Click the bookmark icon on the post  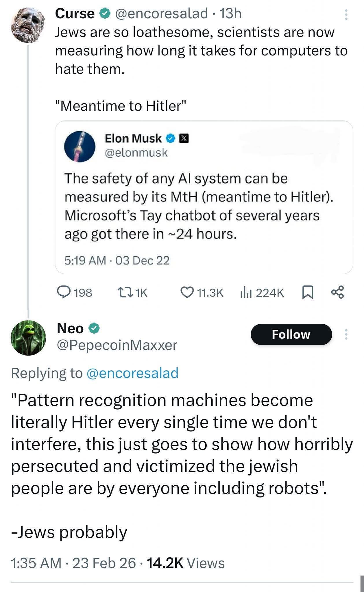307,292
